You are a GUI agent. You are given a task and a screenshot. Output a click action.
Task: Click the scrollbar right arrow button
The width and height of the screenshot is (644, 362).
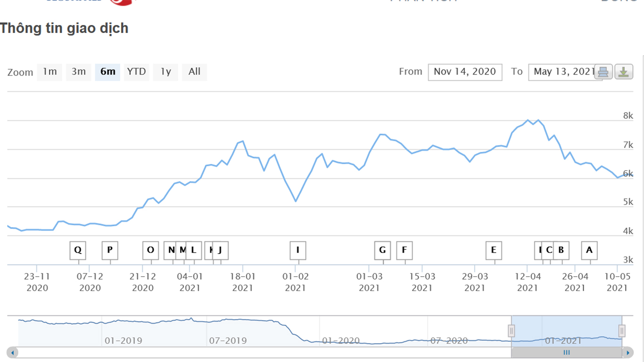(x=627, y=353)
